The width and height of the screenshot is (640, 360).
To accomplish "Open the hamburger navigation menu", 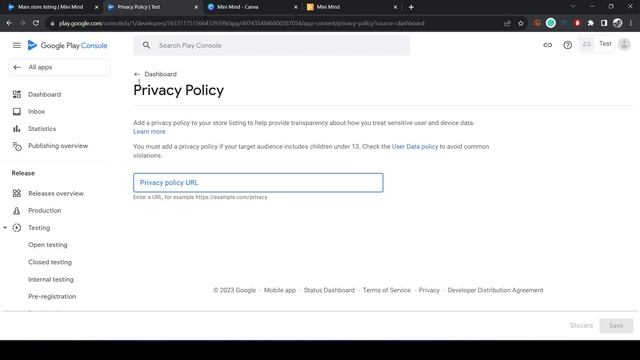I will (16, 45).
